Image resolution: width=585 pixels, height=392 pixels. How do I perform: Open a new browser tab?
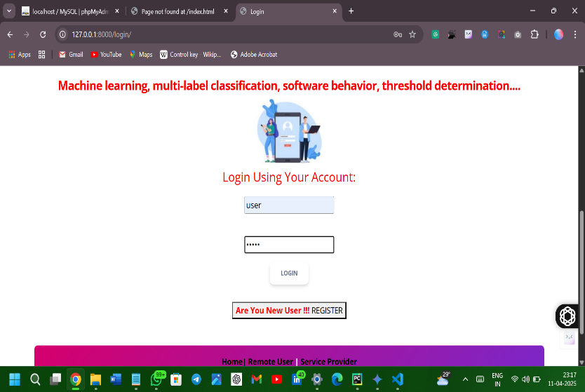(x=351, y=11)
